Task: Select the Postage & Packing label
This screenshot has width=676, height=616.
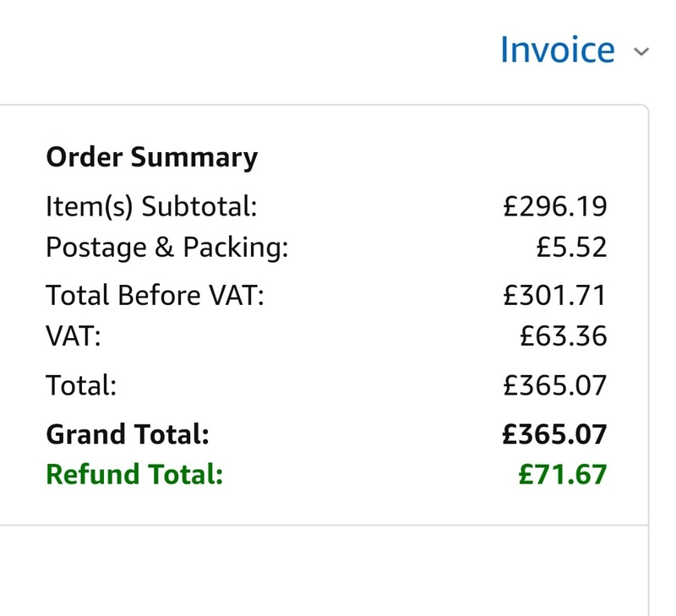Action: [166, 248]
